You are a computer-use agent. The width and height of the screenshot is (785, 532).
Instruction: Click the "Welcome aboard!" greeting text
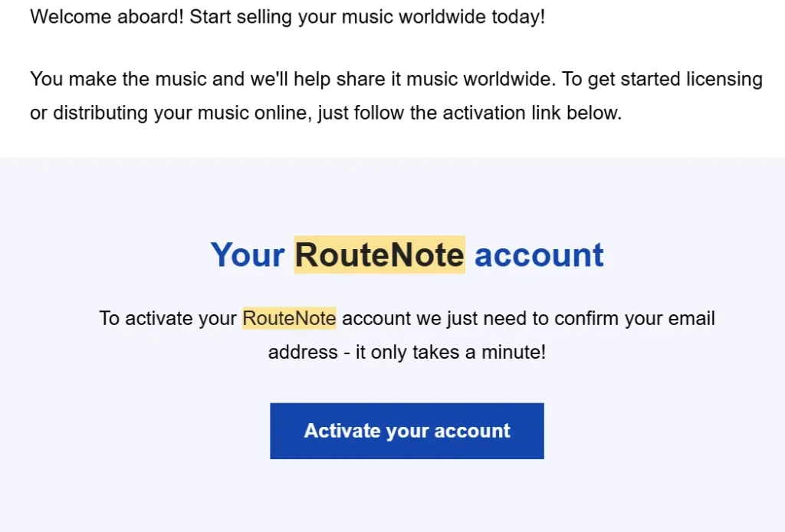[x=107, y=16]
